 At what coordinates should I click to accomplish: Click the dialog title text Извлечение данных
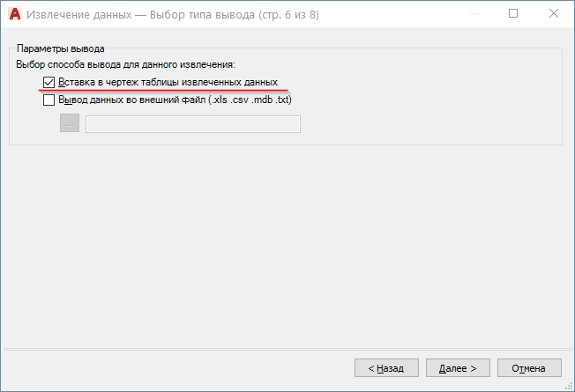(x=78, y=15)
